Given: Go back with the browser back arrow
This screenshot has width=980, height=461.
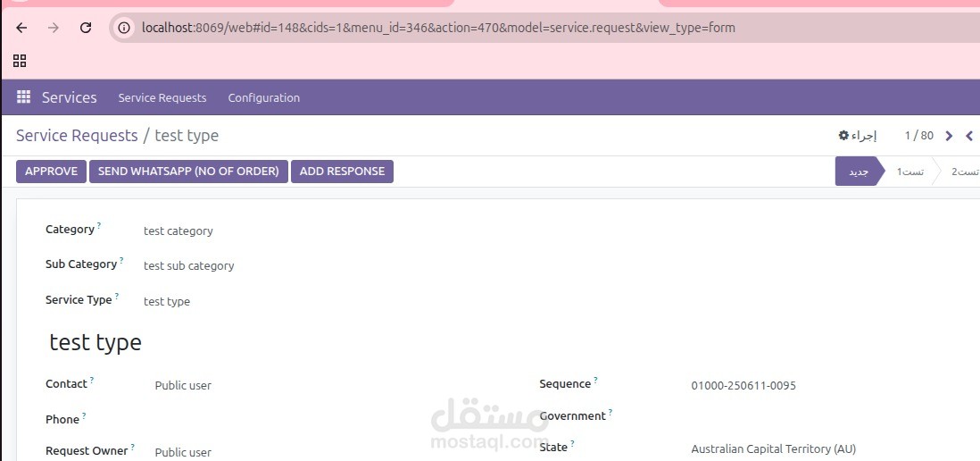Looking at the screenshot, I should pos(22,28).
